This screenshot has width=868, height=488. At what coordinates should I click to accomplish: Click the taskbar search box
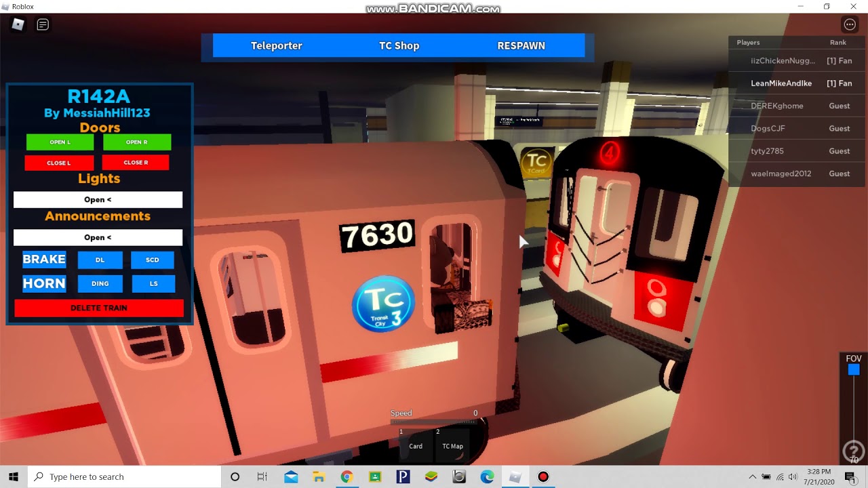pyautogui.click(x=125, y=476)
